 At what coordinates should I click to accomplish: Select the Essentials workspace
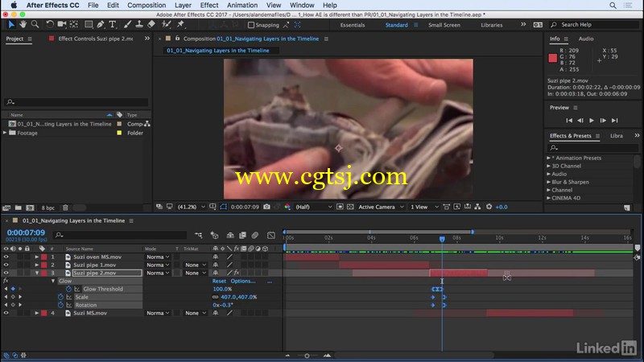coord(353,25)
